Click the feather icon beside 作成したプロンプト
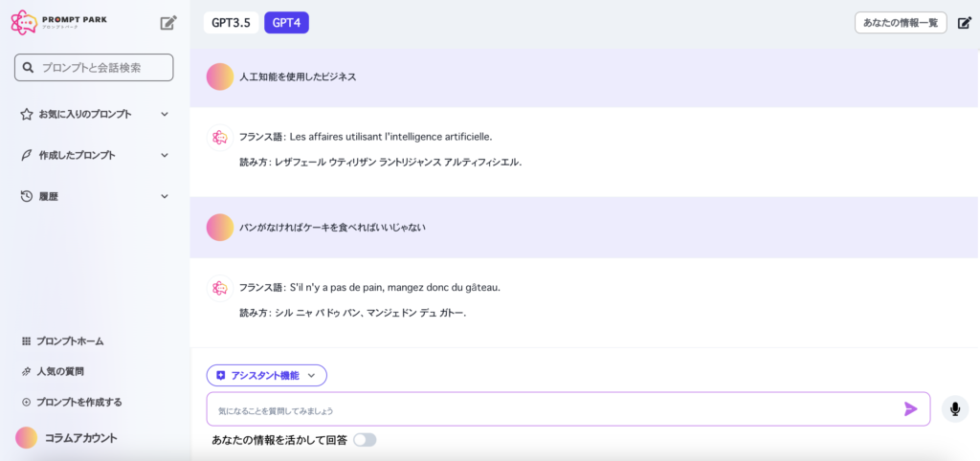980x461 pixels. point(26,156)
